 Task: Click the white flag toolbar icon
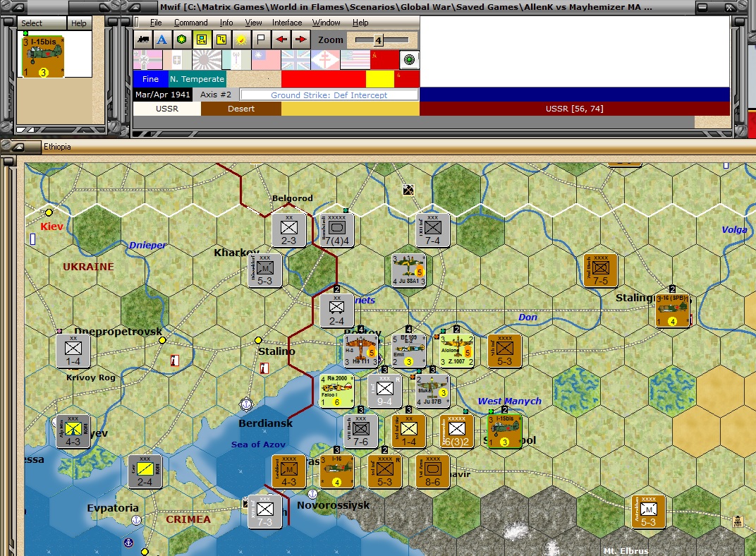click(261, 40)
